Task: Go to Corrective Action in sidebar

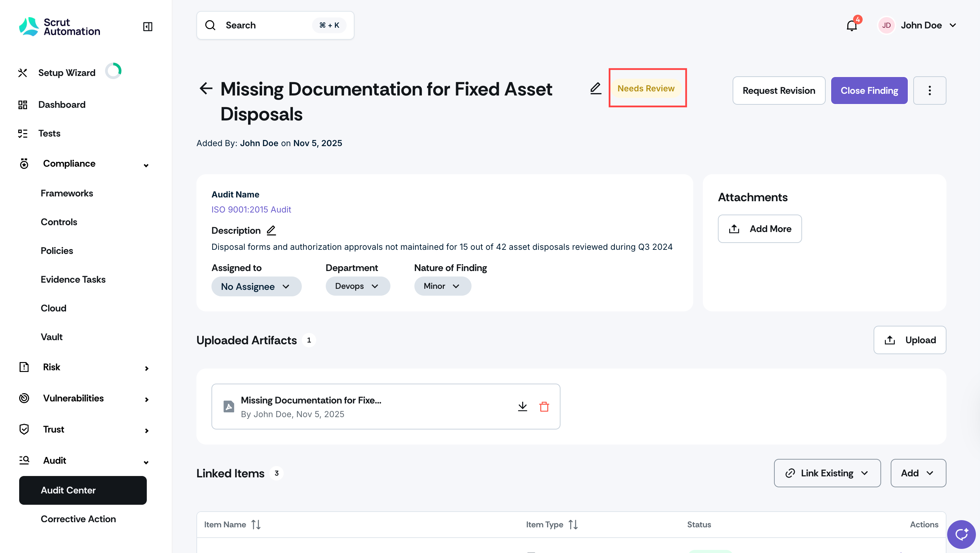Action: [78, 519]
